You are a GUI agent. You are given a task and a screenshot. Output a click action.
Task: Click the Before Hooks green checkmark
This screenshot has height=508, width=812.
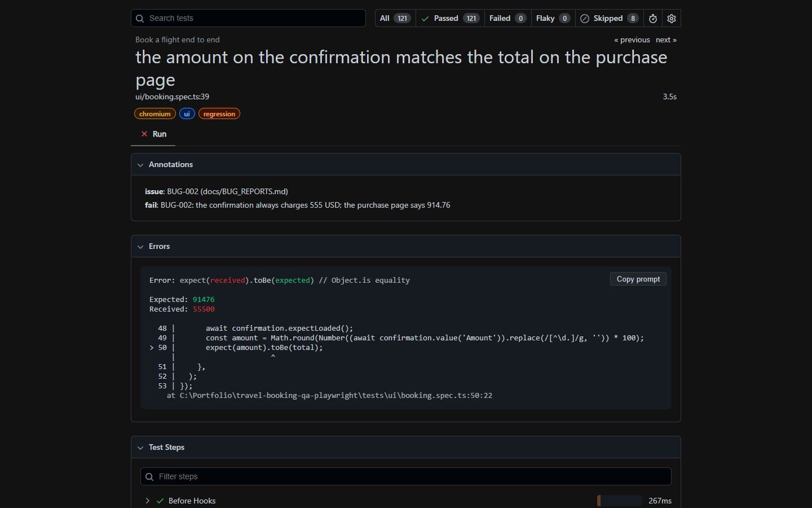(x=160, y=501)
